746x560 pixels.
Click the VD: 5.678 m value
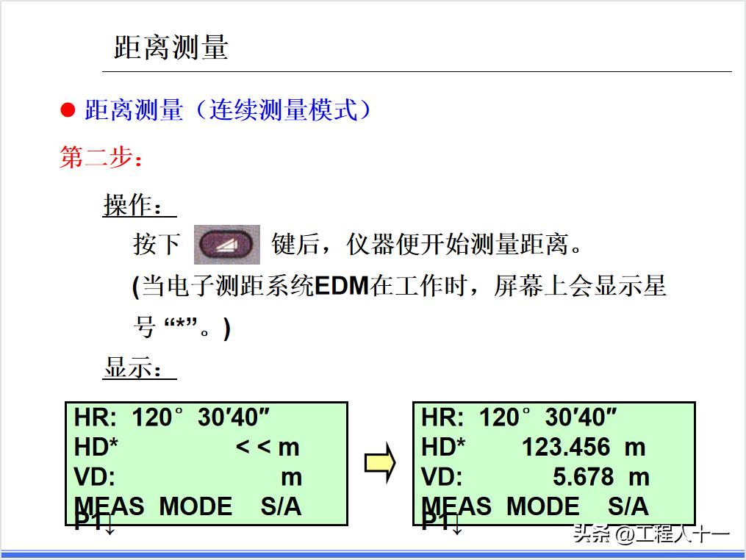[x=601, y=477]
